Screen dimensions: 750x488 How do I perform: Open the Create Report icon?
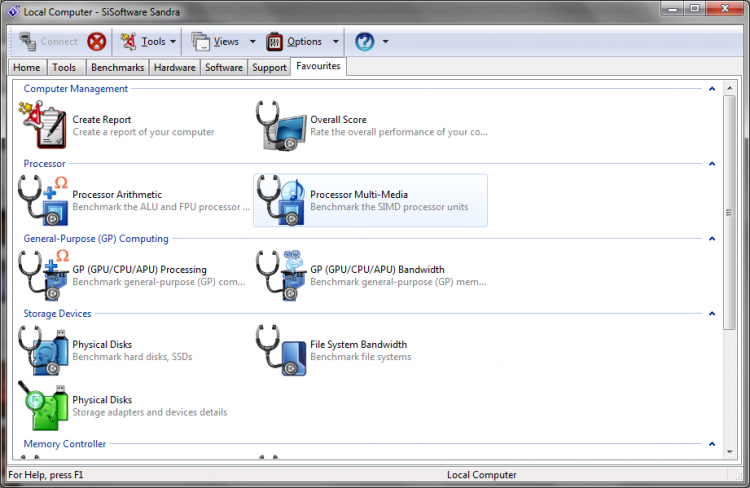42,125
